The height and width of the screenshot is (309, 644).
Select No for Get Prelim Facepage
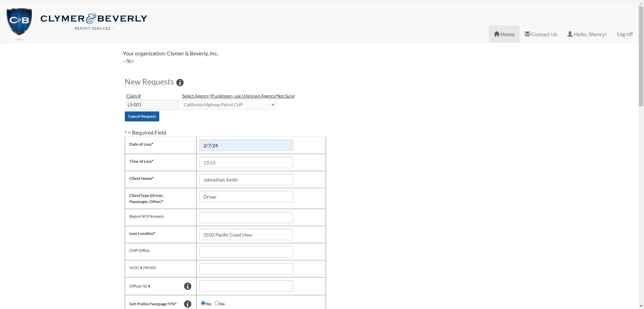click(x=217, y=303)
